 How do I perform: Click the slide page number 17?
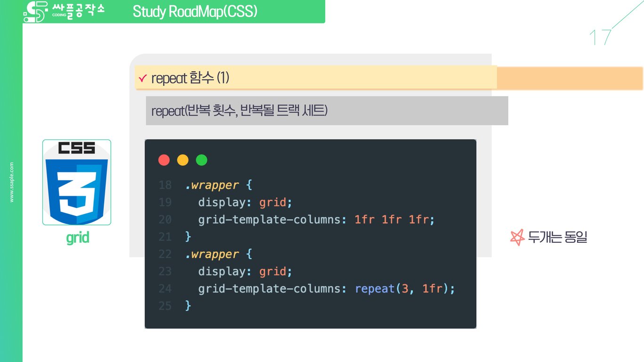(x=600, y=37)
